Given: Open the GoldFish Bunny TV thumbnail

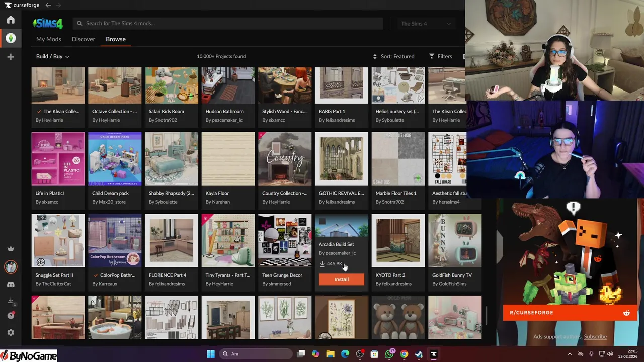Looking at the screenshot, I should [x=455, y=240].
